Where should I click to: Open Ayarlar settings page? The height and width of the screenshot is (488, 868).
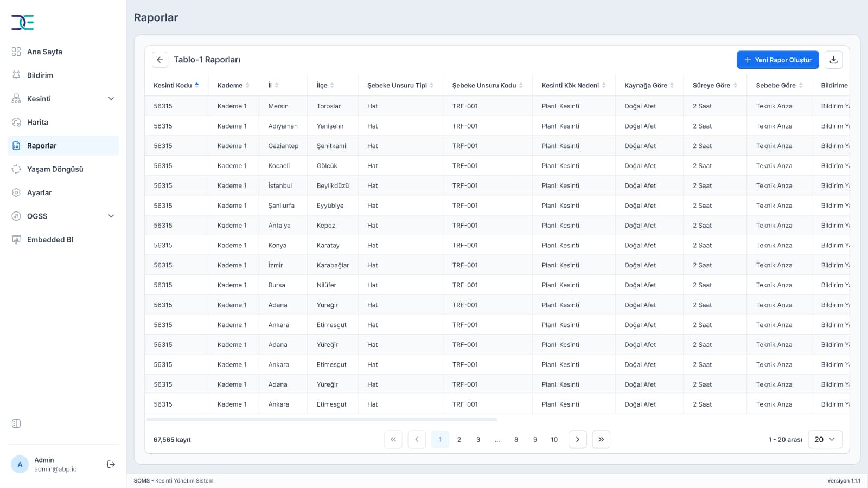tap(63, 192)
